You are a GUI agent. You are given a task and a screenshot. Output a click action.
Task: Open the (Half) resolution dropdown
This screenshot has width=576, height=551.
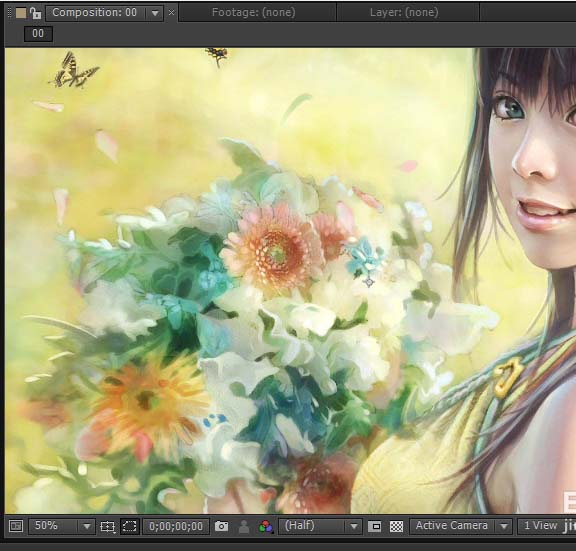tap(320, 526)
